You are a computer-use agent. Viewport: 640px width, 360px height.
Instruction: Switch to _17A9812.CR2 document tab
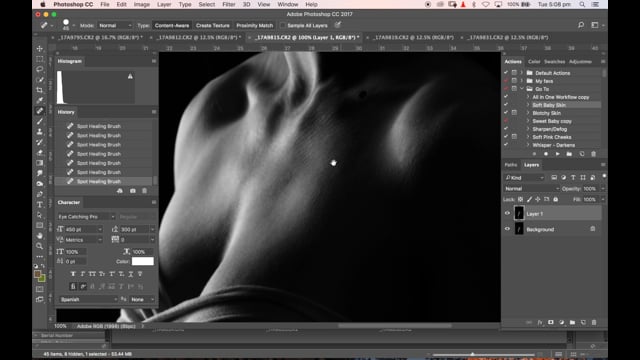coord(198,38)
